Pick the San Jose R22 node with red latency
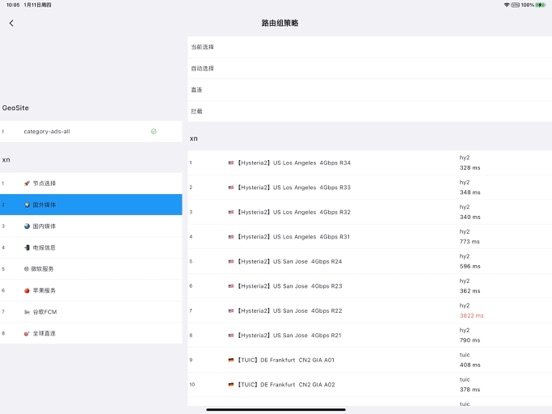 pyautogui.click(x=370, y=310)
